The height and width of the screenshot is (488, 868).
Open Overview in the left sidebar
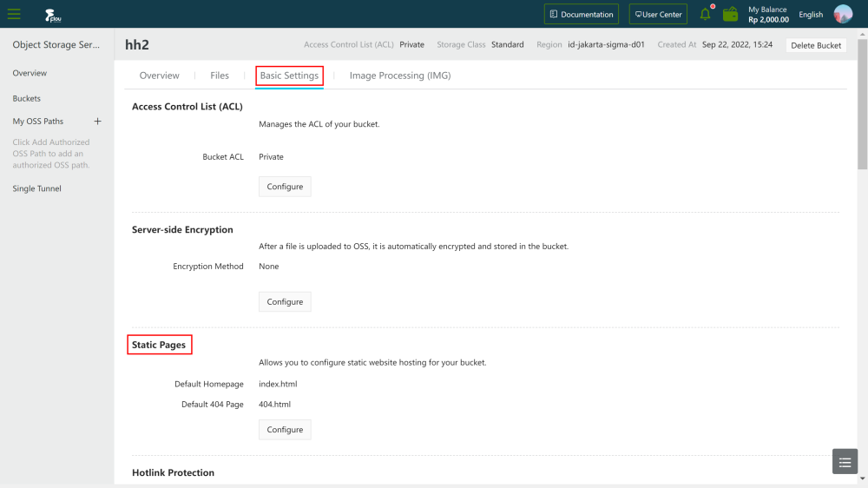(x=30, y=73)
